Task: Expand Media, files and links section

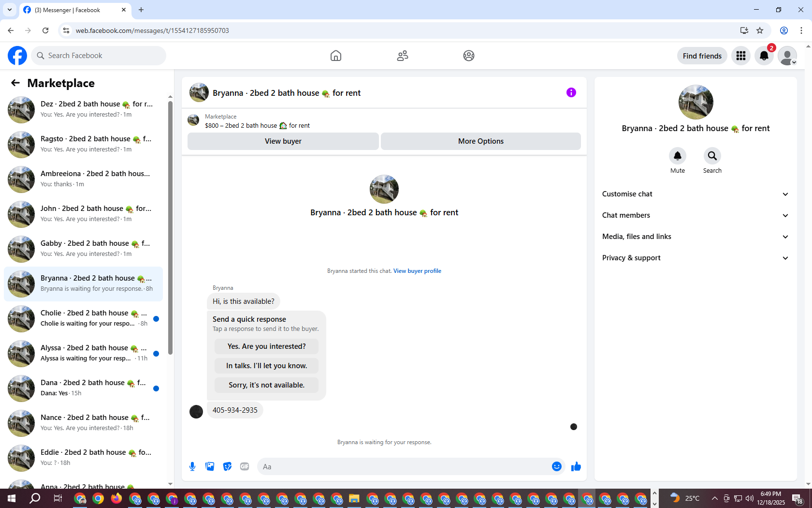Action: pyautogui.click(x=696, y=237)
